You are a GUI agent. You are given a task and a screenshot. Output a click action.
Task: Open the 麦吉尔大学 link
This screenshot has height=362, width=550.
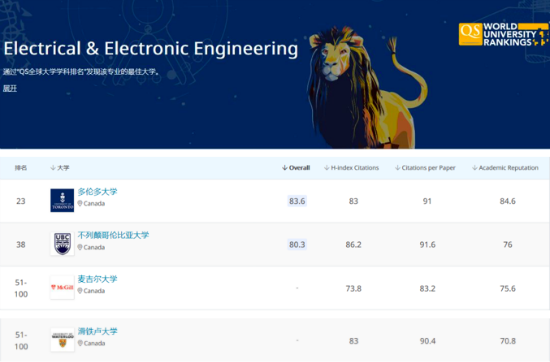[x=97, y=279]
